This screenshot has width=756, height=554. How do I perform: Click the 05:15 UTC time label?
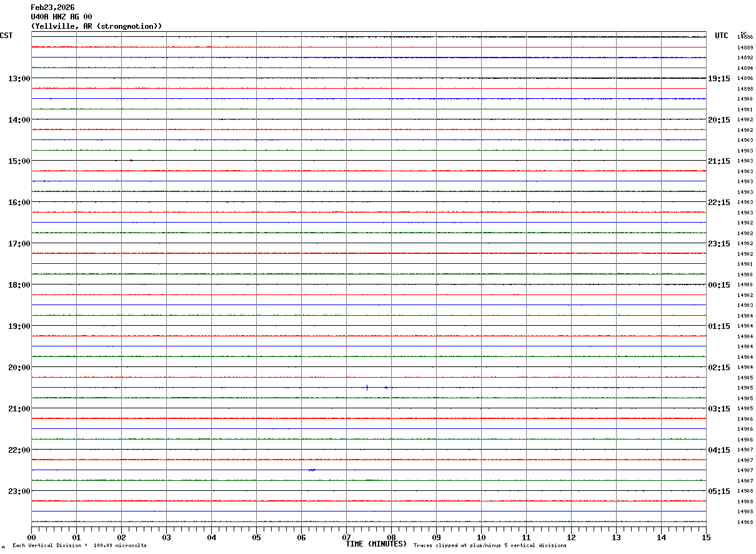719,491
